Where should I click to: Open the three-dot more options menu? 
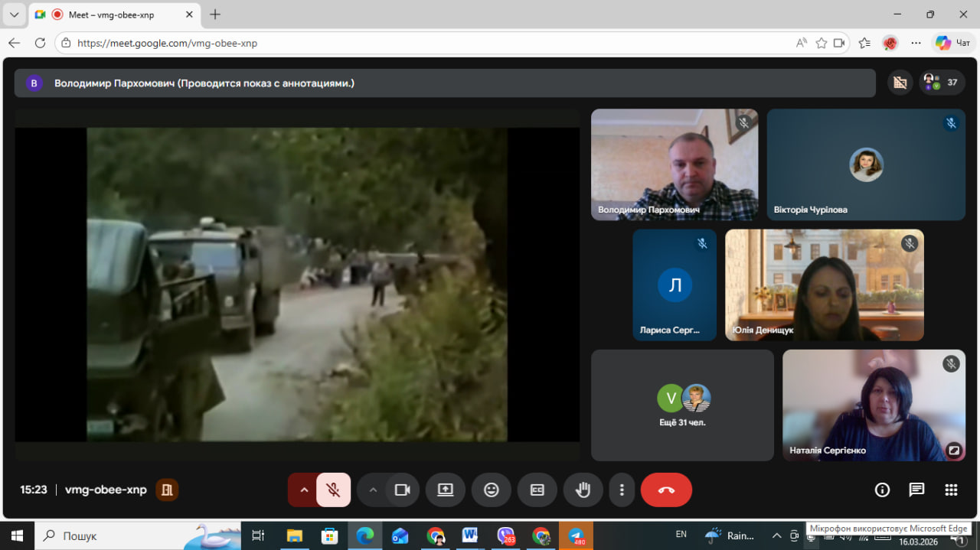coord(622,490)
